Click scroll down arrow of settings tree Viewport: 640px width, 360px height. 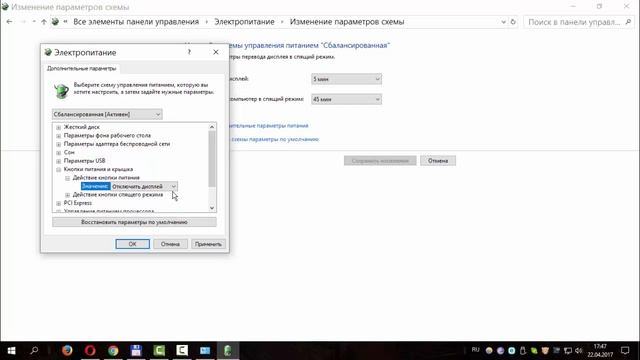click(x=212, y=208)
